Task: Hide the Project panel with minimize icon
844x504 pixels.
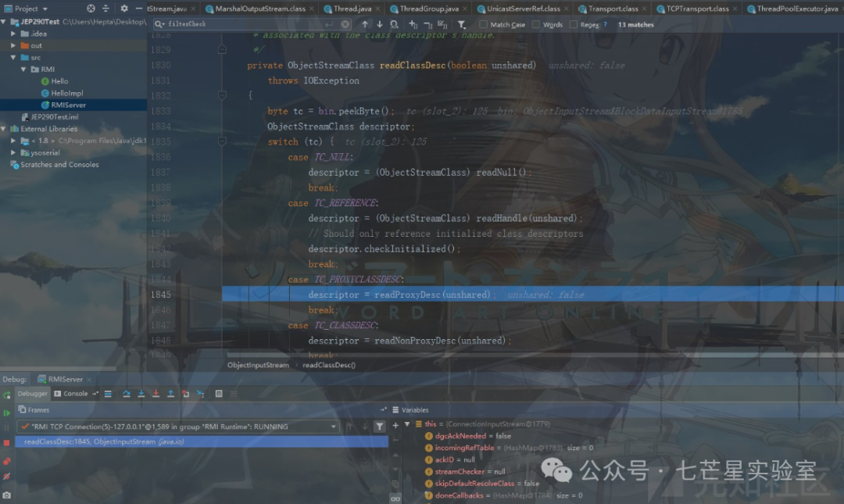Action: [139, 9]
